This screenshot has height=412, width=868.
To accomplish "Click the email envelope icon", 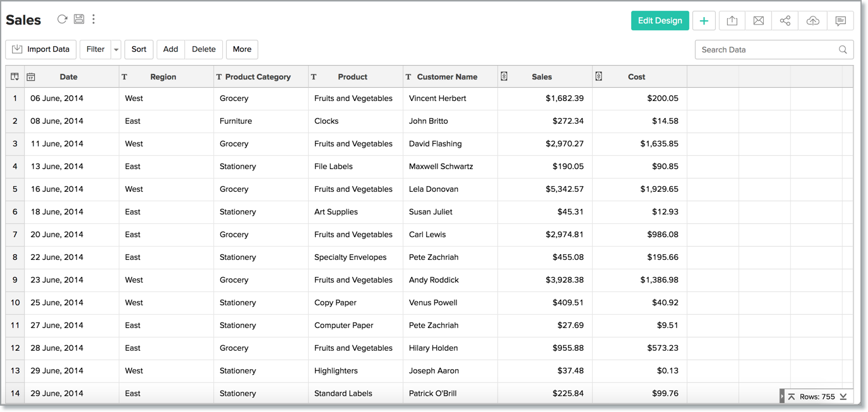I will coord(758,21).
